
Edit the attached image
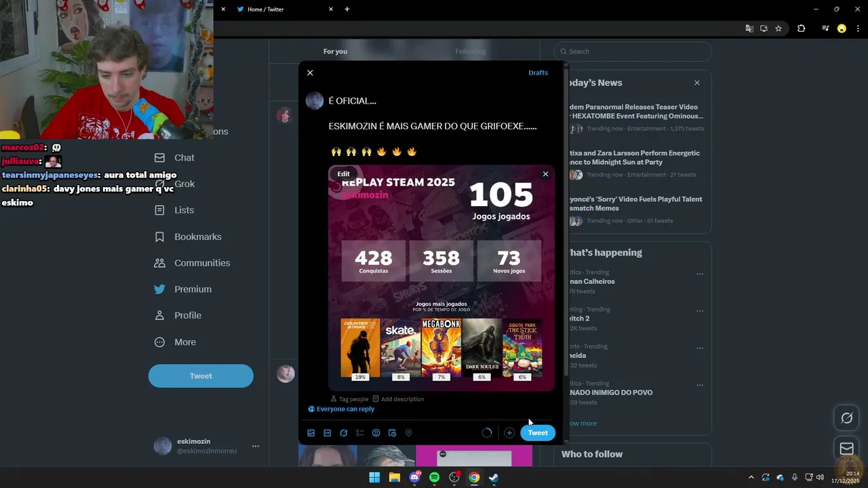point(344,174)
